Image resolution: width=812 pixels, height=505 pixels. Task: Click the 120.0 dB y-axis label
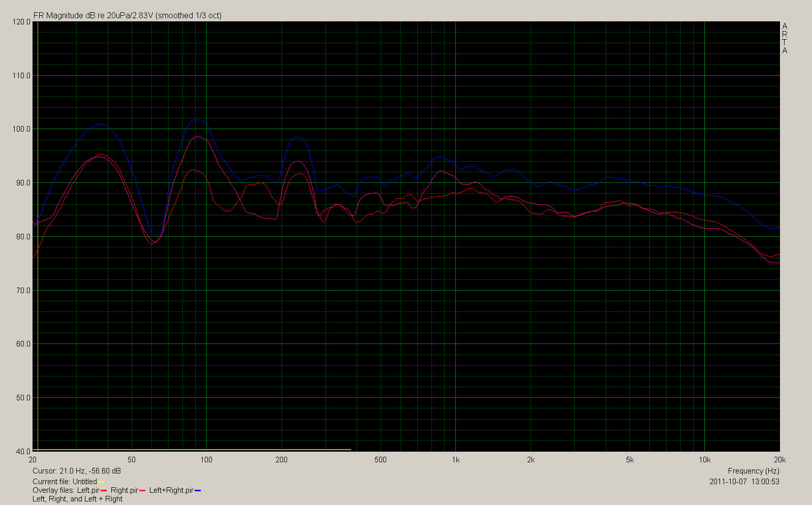click(21, 22)
